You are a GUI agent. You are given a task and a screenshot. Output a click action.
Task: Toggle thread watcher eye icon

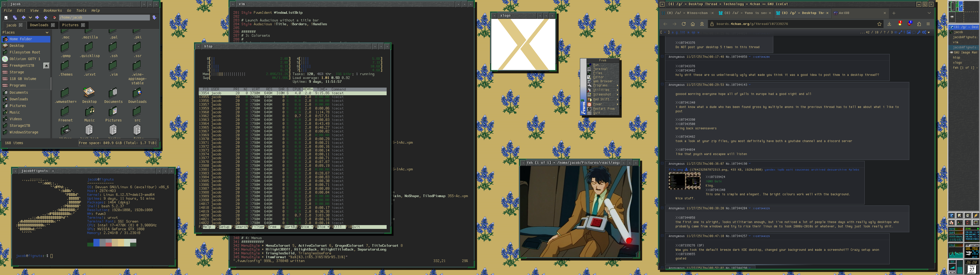896,32
